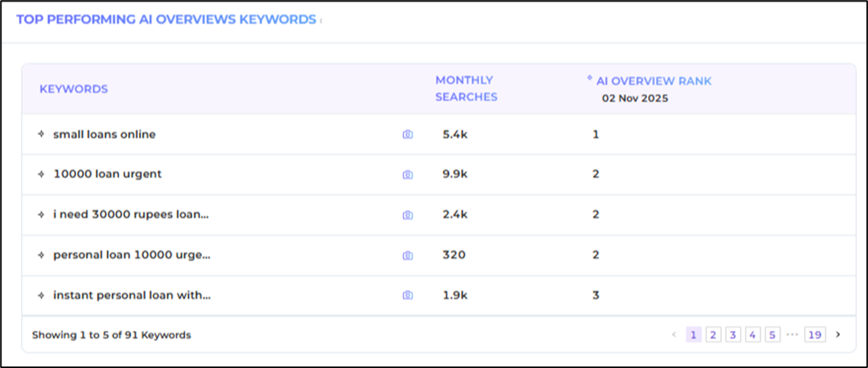Click sparkle icon beside small loans online
868x368 pixels.
41,134
